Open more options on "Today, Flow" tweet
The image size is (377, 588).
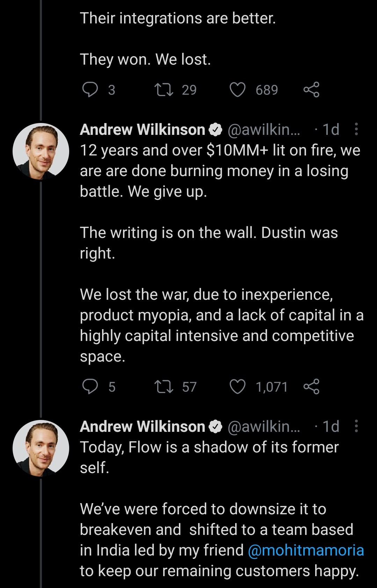pyautogui.click(x=356, y=426)
